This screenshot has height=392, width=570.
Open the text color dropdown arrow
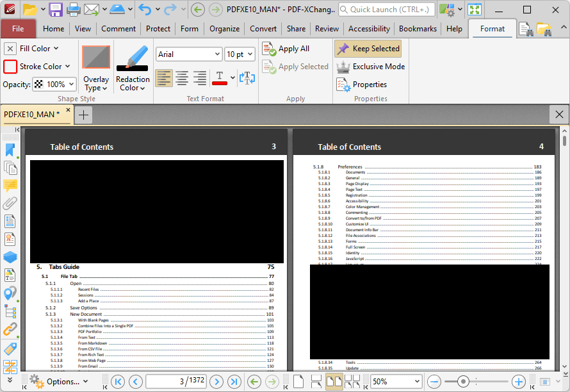pos(232,78)
